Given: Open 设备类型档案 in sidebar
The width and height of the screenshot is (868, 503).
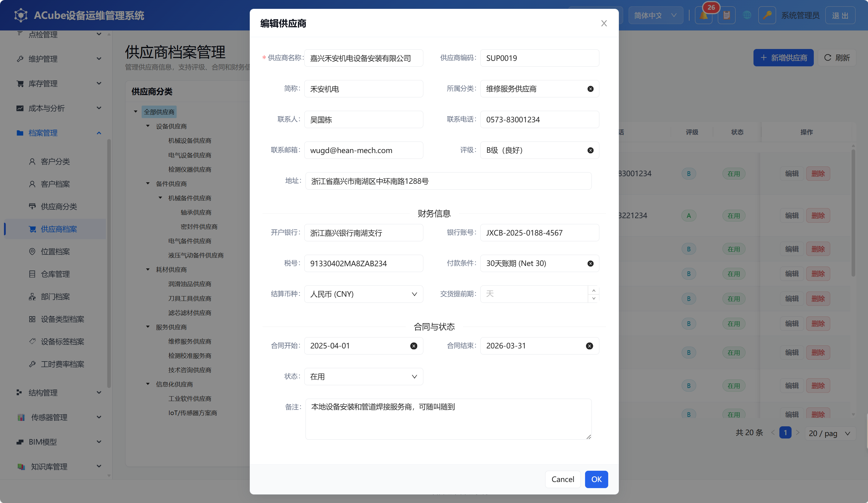Looking at the screenshot, I should pyautogui.click(x=55, y=319).
